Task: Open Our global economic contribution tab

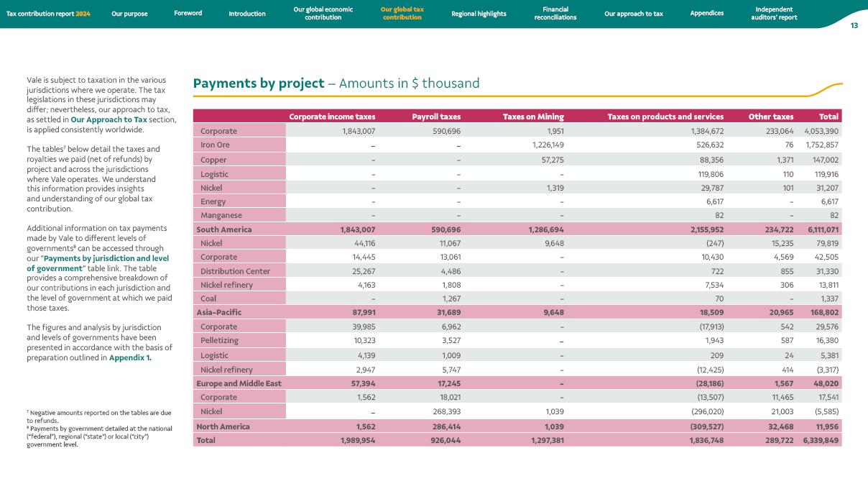Action: (x=323, y=14)
